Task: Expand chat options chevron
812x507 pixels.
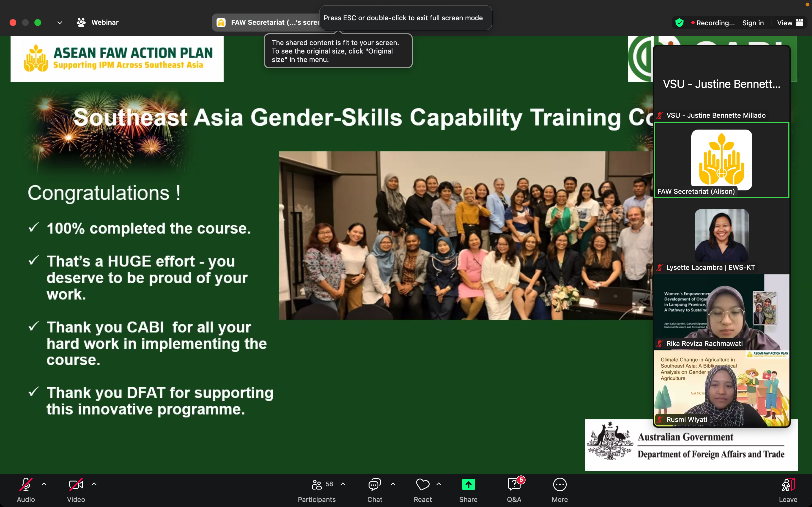Action: 393,484
